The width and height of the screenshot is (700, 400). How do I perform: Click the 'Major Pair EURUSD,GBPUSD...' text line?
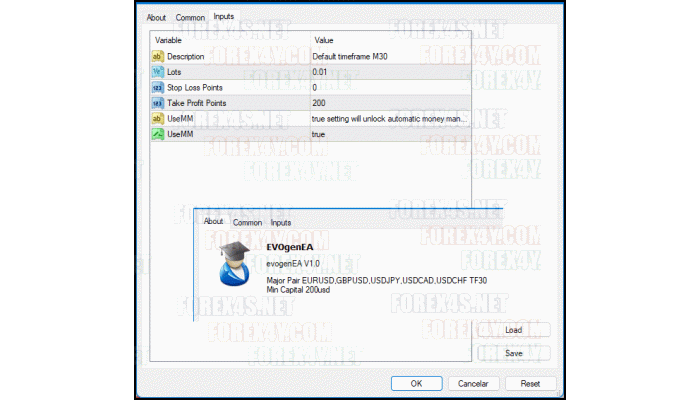(377, 280)
